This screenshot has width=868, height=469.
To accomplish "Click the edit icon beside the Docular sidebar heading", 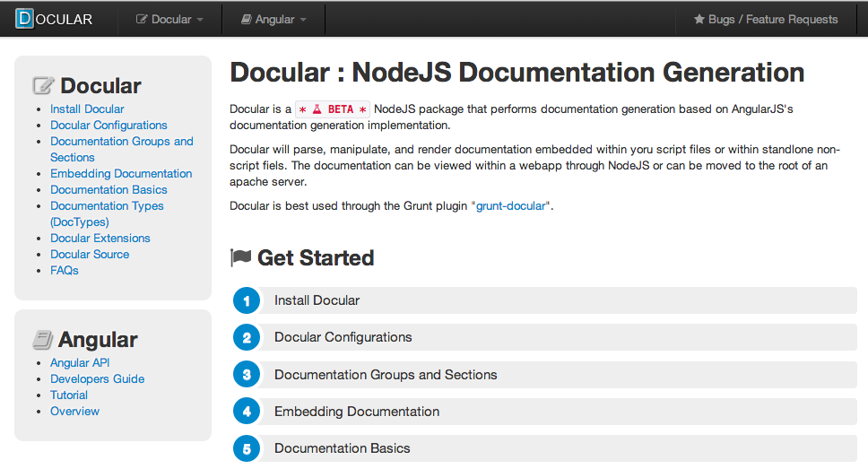I will click(43, 85).
